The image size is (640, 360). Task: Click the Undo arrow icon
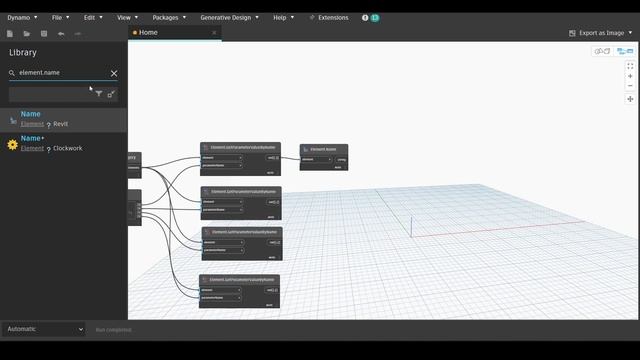point(61,34)
